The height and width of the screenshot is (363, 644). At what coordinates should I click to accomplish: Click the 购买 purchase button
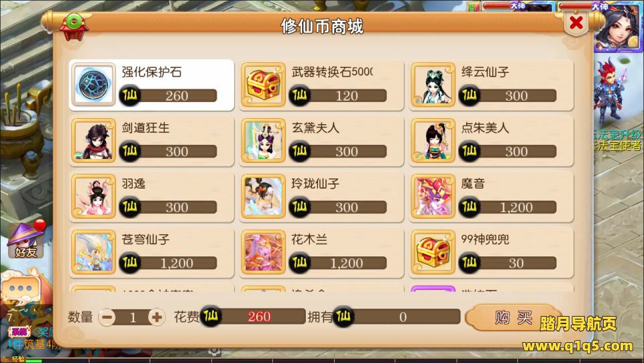pyautogui.click(x=513, y=317)
